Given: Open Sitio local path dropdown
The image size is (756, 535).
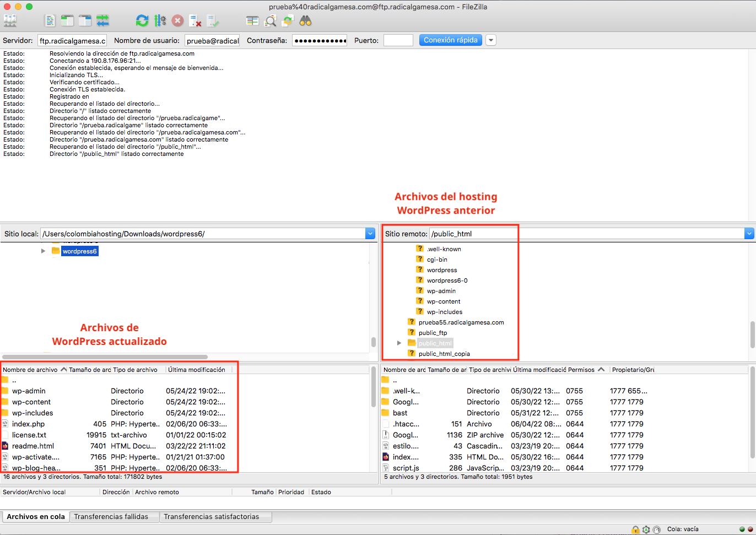Looking at the screenshot, I should (370, 234).
